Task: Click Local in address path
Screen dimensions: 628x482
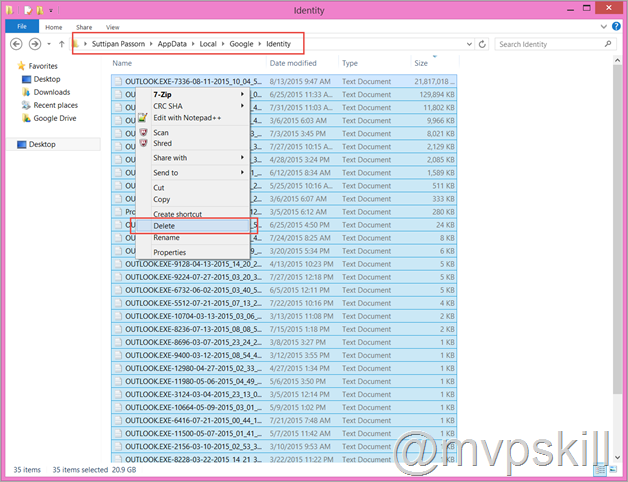Action: [208, 44]
